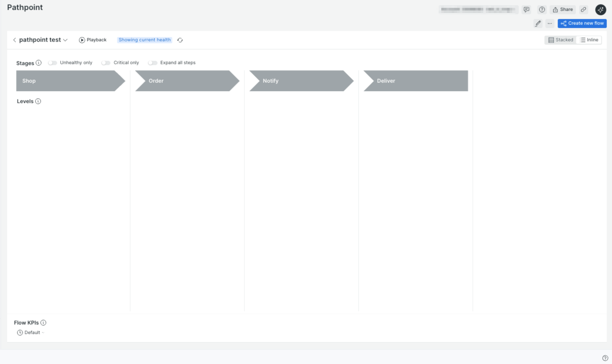612x364 pixels.
Task: Toggle Expand all steps on
Action: (x=153, y=63)
